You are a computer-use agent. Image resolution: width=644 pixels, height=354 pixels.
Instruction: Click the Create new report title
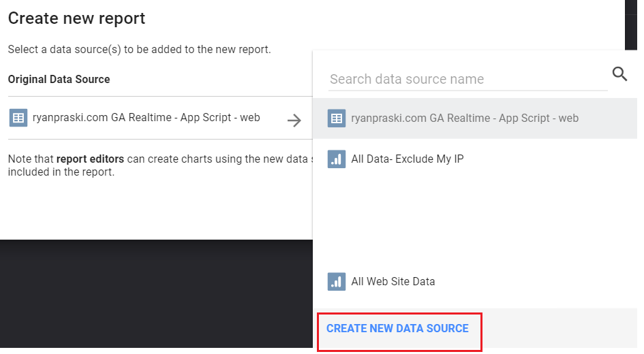tap(76, 18)
